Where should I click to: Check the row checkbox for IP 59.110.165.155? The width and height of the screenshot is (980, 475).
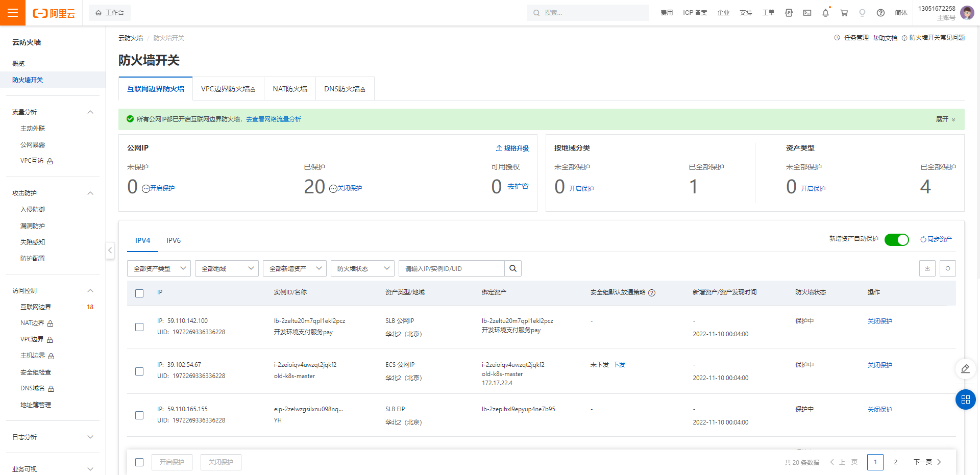139,415
